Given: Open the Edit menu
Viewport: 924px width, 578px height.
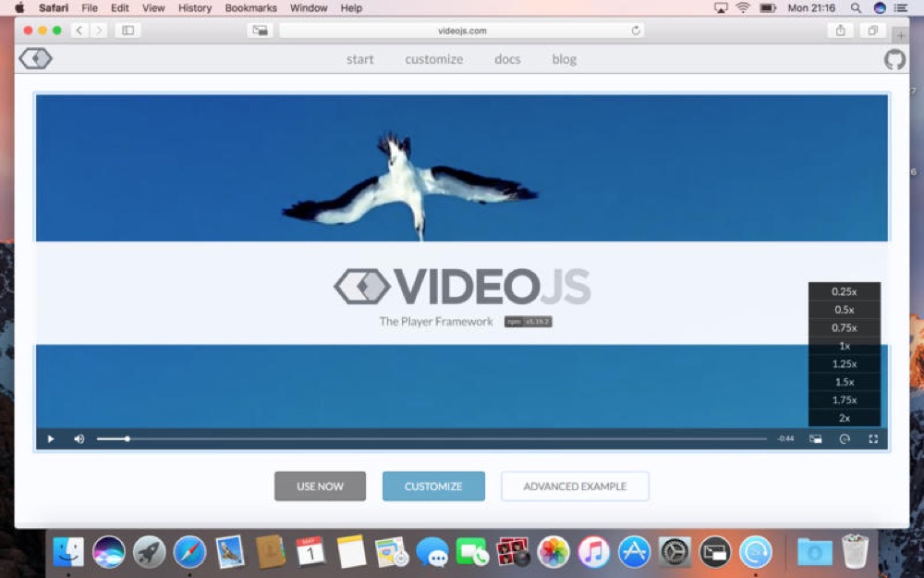Looking at the screenshot, I should point(119,8).
